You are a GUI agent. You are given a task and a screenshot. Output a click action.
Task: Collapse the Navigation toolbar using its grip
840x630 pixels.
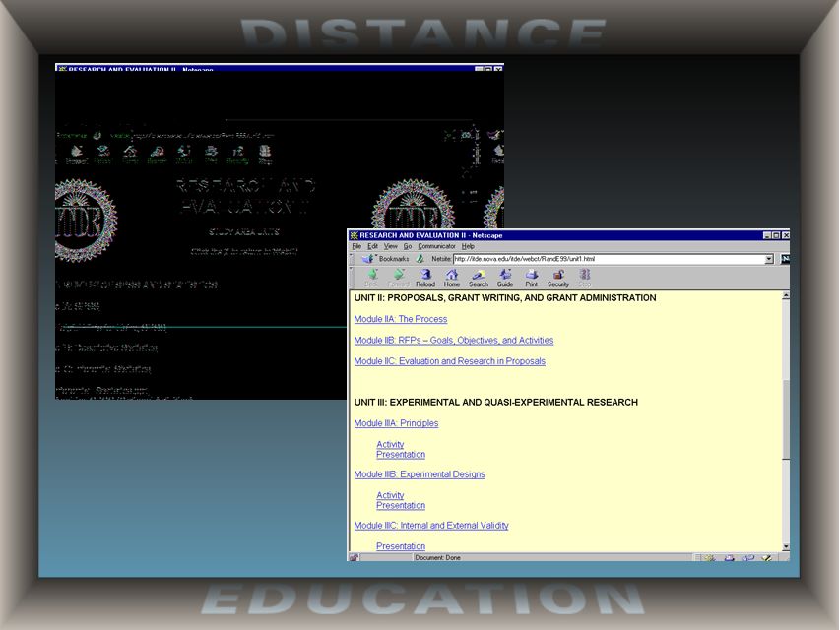352,278
